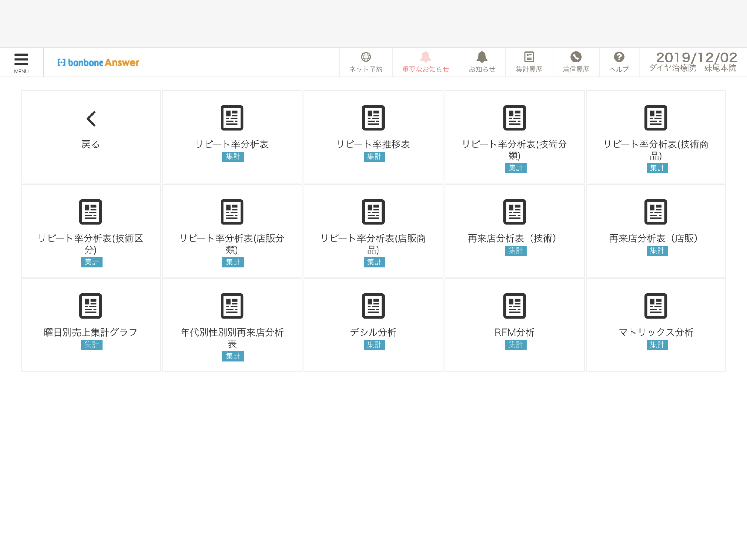The width and height of the screenshot is (747, 560).
Task: Click 集計 badge under リピート率分析表(技術区分)
Action: [x=92, y=262]
